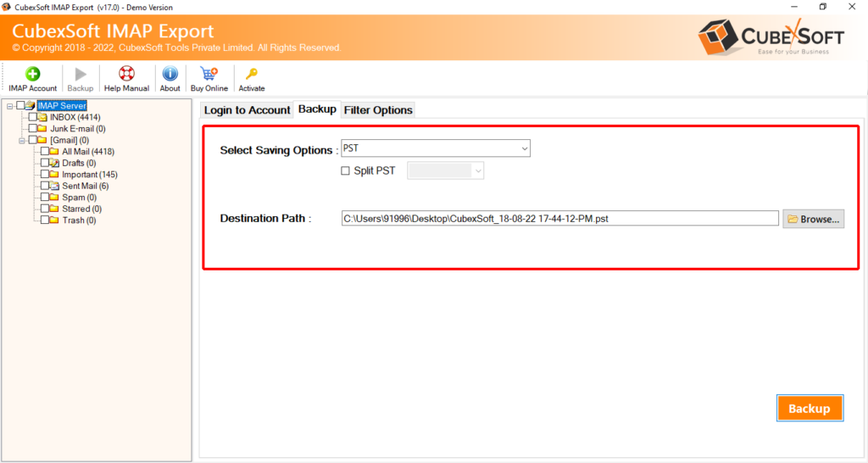Click the Drafts folder icon

pyautogui.click(x=54, y=163)
